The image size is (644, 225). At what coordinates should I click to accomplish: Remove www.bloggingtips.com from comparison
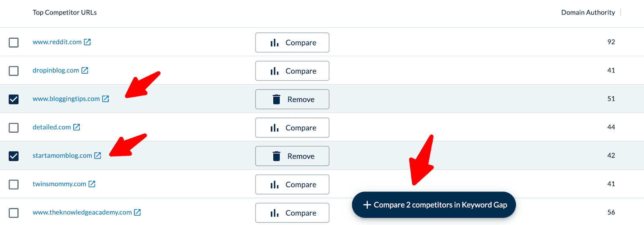click(292, 99)
